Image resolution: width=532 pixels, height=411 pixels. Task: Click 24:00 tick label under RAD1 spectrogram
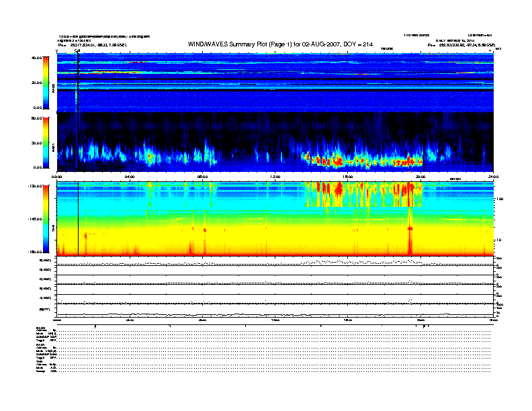point(493,177)
